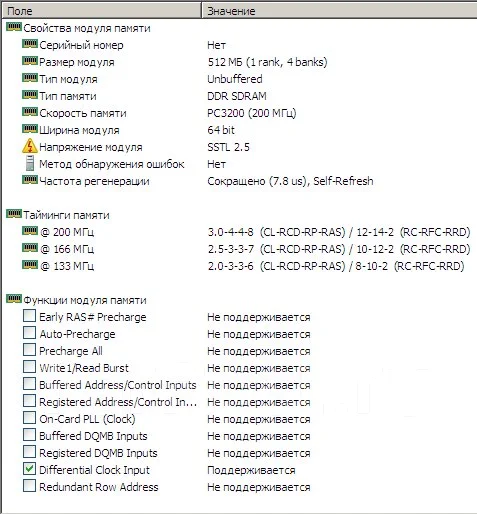
Task: Click memory chip icon next to Скорость памяти
Action: pyautogui.click(x=30, y=112)
